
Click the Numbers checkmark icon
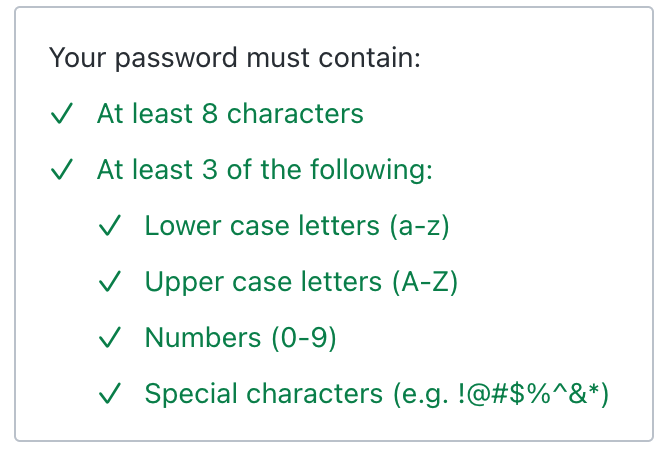110,339
